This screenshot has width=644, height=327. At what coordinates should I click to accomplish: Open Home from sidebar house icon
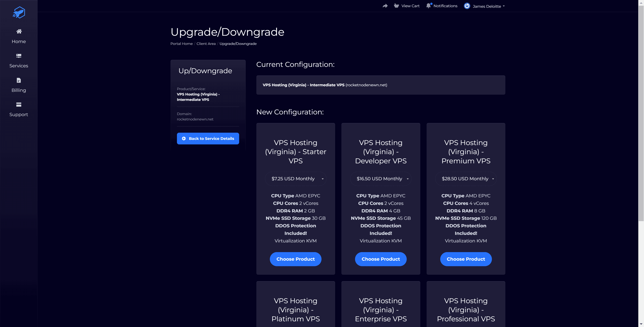(19, 31)
